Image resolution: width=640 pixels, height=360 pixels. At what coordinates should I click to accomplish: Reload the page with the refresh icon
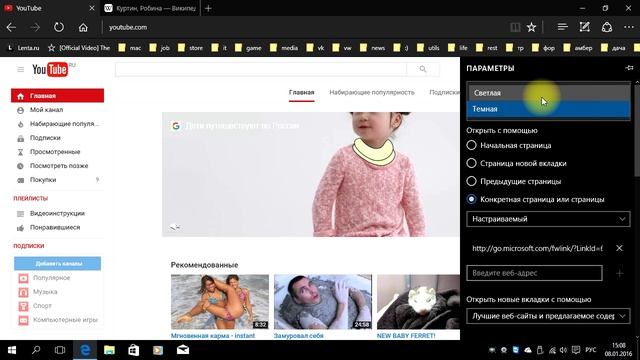(x=59, y=27)
